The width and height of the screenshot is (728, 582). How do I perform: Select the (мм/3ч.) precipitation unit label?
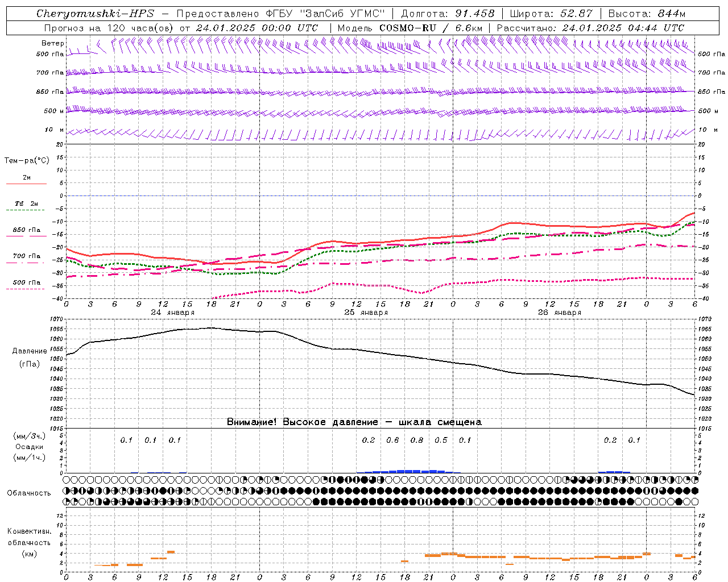point(29,436)
